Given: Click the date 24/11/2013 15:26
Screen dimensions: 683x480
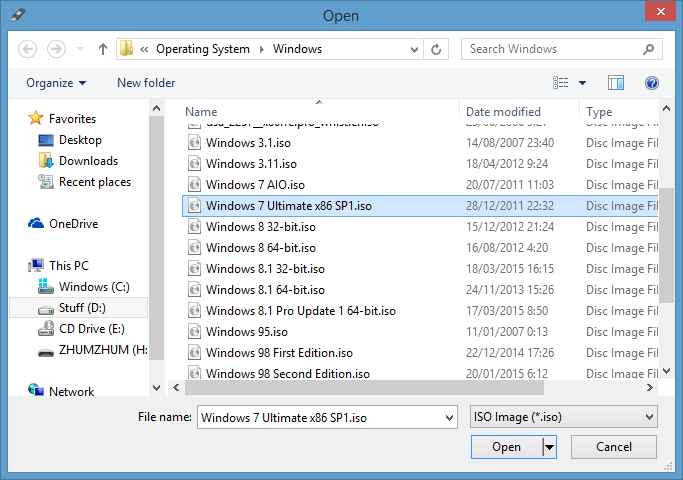Looking at the screenshot, I should click(x=510, y=290).
